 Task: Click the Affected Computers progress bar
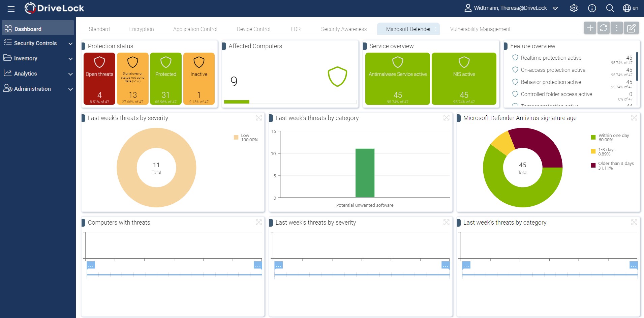pos(290,102)
